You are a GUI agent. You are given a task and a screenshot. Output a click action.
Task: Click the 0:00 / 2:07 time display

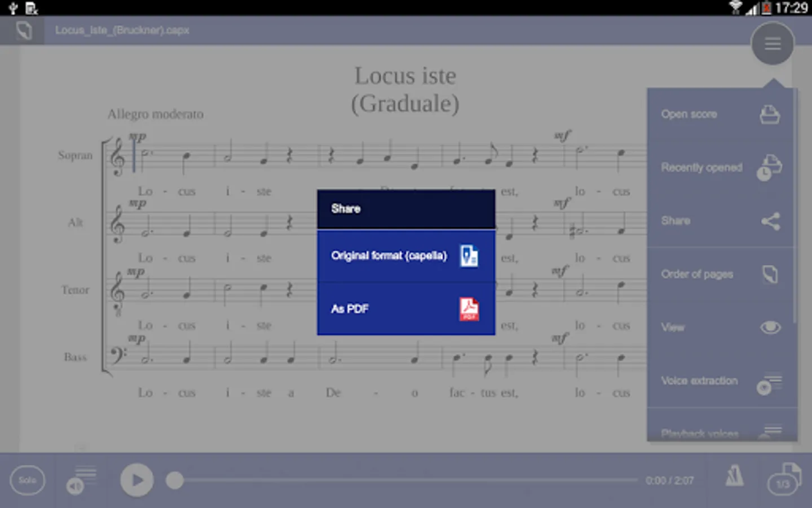[x=669, y=481]
